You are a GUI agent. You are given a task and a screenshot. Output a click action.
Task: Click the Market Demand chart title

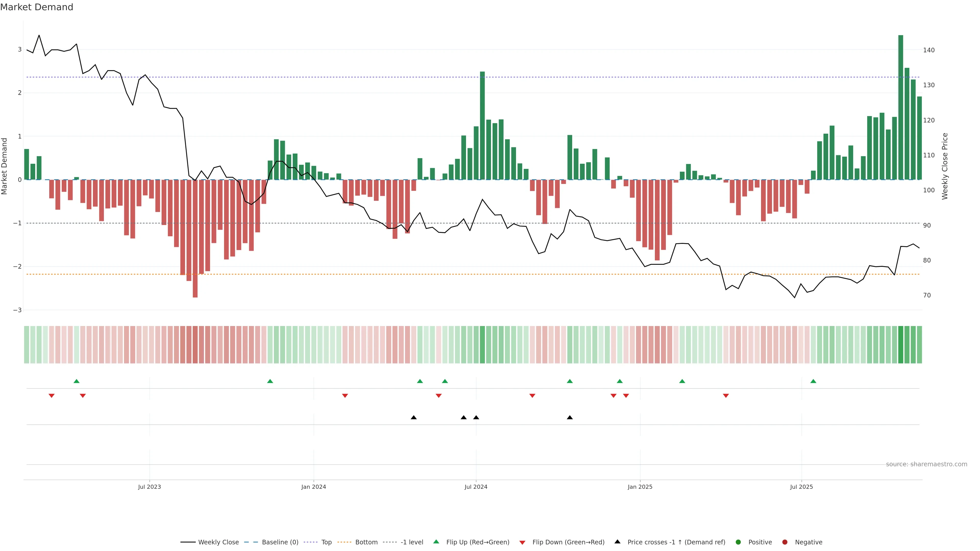tap(36, 7)
